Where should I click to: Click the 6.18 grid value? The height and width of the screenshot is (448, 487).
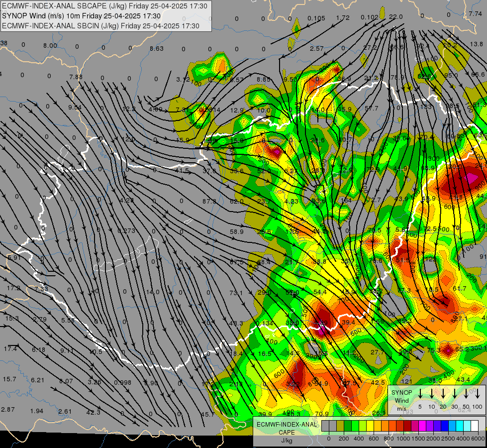click(38, 350)
